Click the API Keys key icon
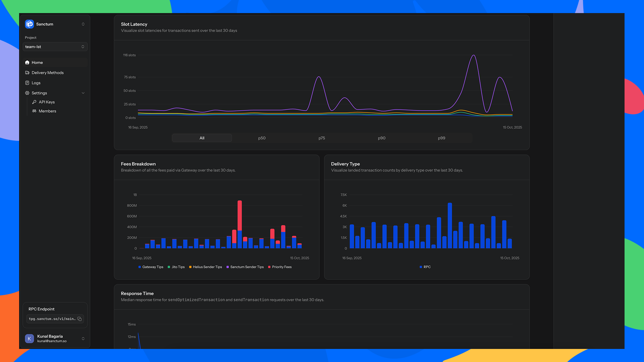 point(34,102)
